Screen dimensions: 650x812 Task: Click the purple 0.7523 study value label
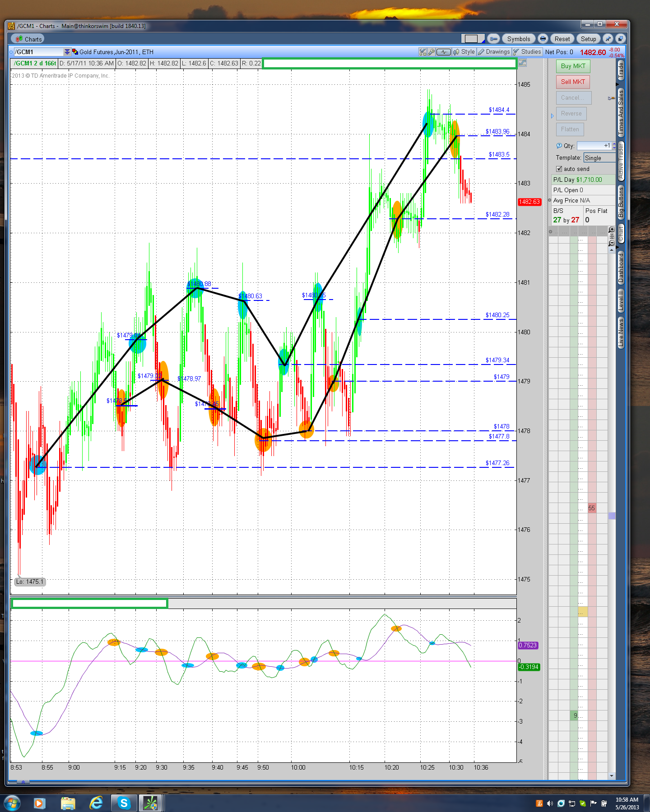pyautogui.click(x=528, y=645)
